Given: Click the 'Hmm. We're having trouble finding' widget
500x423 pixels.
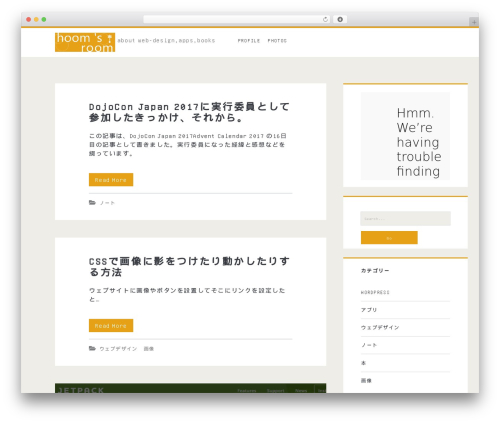Looking at the screenshot, I should pos(405,136).
